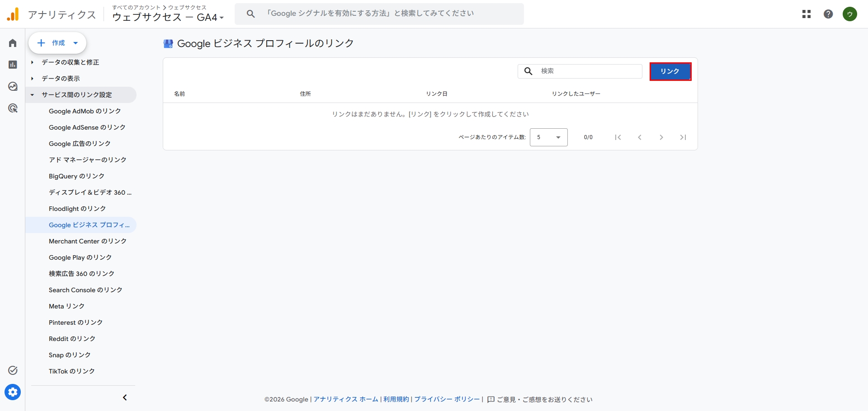The image size is (868, 411).
Task: Click the 0/0 pagination count
Action: coord(588,137)
